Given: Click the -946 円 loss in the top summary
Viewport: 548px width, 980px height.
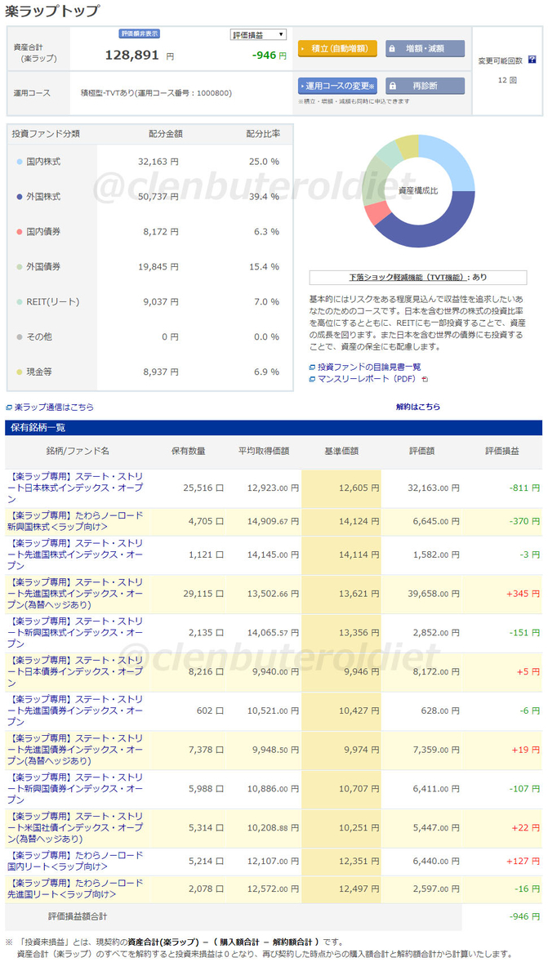Looking at the screenshot, I should (x=269, y=56).
